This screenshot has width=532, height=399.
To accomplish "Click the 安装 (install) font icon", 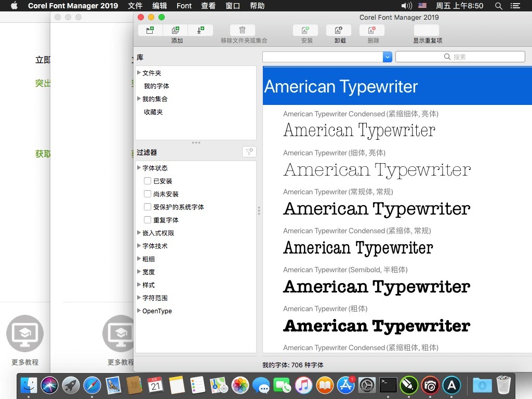I will [305, 31].
